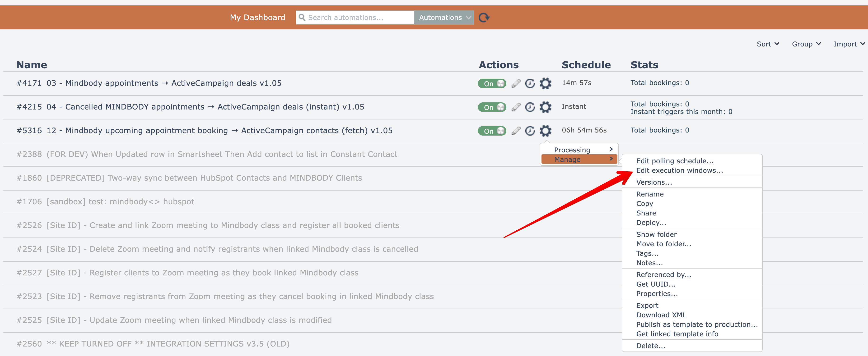Expand the Group dropdown
Screen dimensions: 868x356
coord(806,44)
